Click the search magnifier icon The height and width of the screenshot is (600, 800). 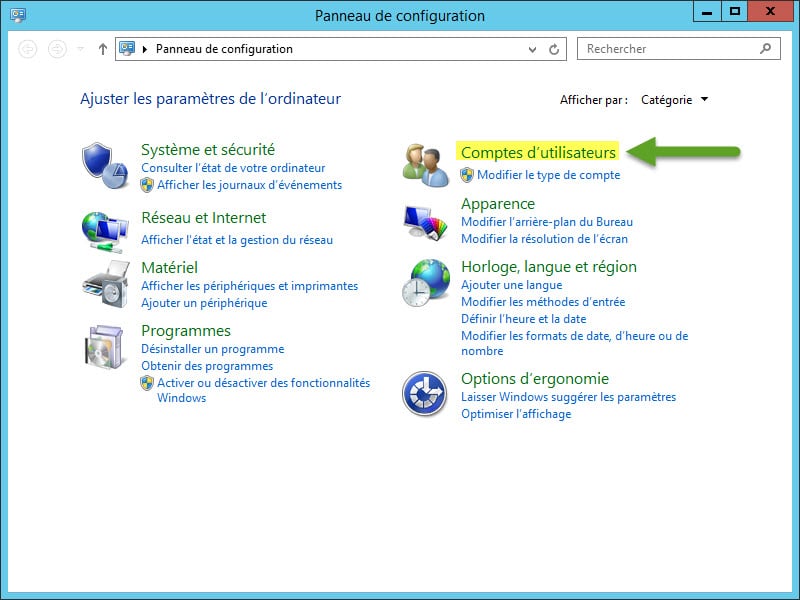(x=765, y=48)
